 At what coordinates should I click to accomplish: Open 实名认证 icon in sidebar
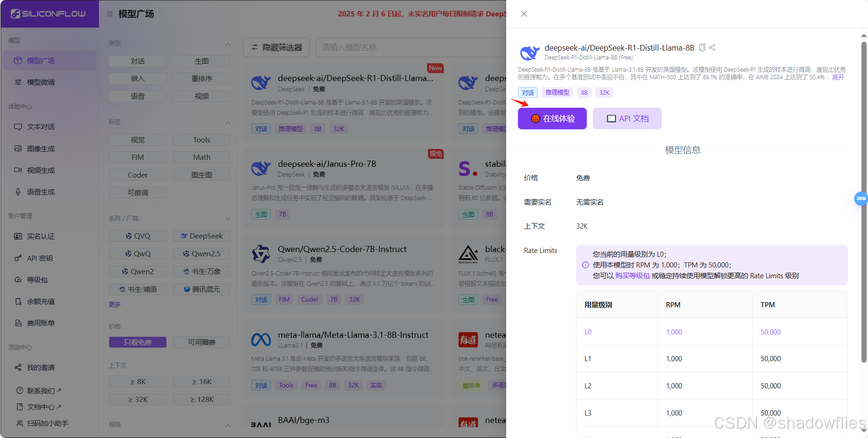pos(18,236)
